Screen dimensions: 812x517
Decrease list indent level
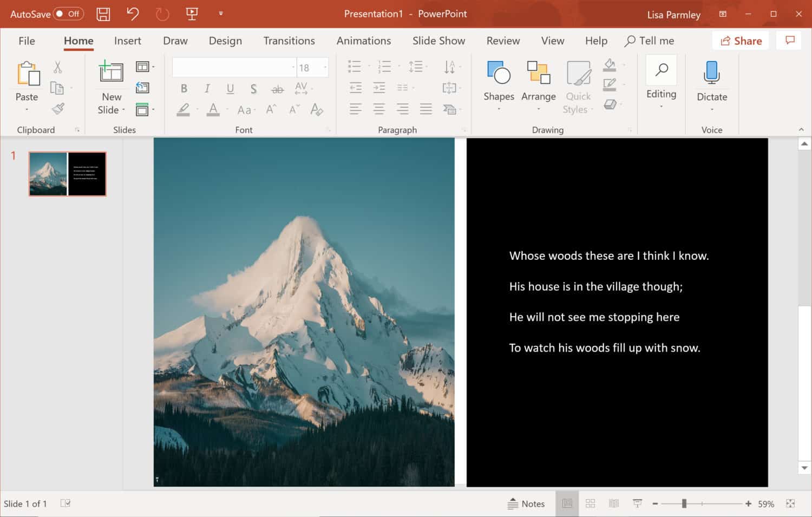pyautogui.click(x=355, y=88)
